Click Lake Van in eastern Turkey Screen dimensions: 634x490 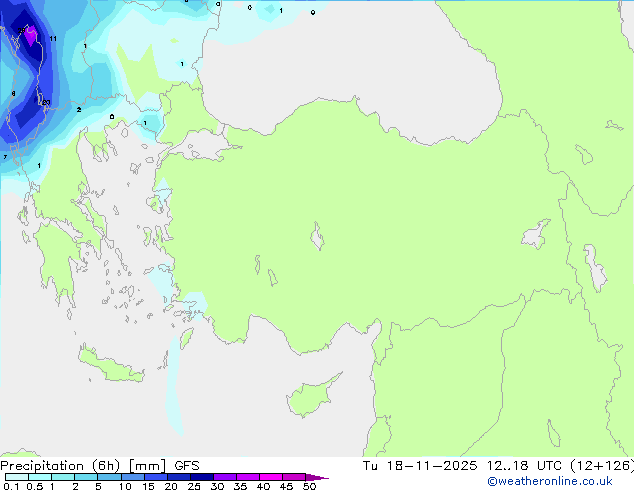[x=535, y=235]
